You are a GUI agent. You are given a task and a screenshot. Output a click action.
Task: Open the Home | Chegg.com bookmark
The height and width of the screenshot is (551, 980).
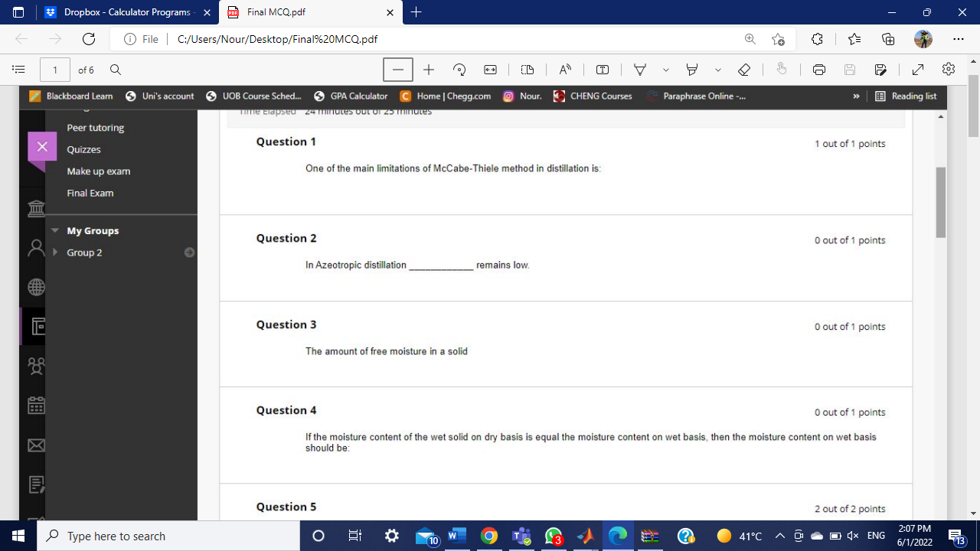pos(447,96)
